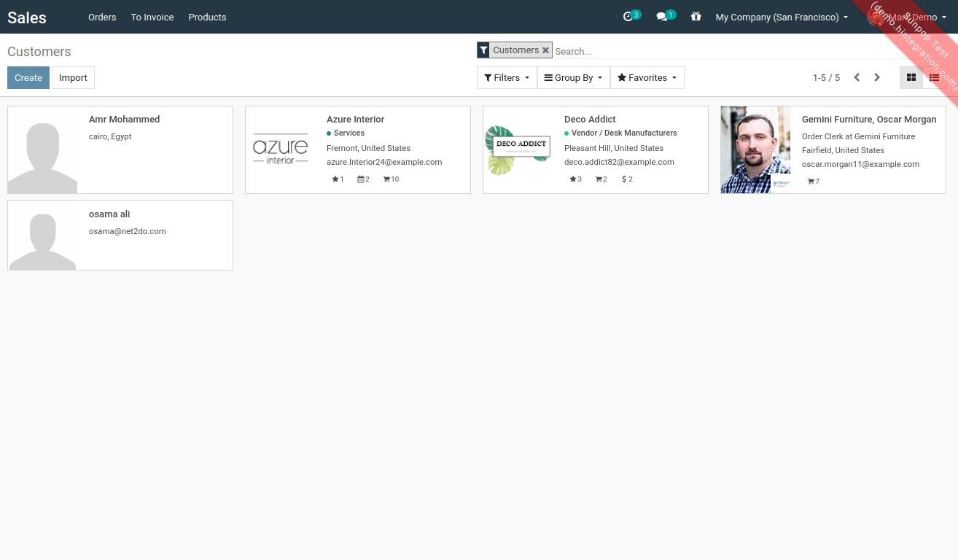958x560 pixels.
Task: Open the conversations chat bubble icon
Action: [662, 17]
